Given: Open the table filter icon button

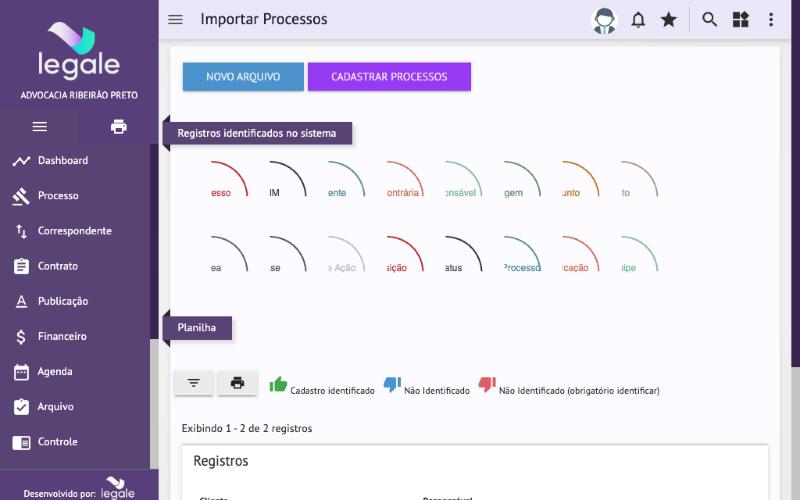Looking at the screenshot, I should pyautogui.click(x=193, y=383).
